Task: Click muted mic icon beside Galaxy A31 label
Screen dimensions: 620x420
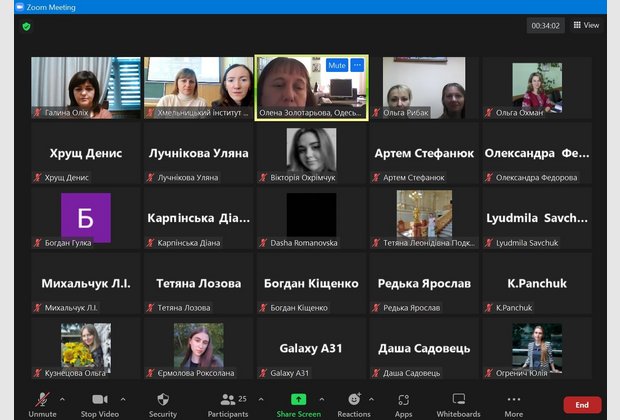Action: pos(263,373)
